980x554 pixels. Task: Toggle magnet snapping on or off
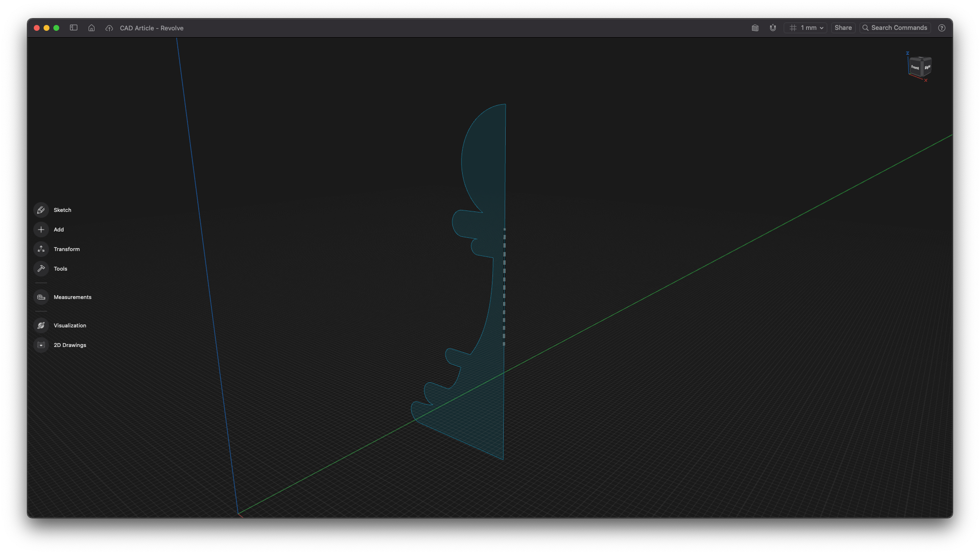[x=773, y=28]
